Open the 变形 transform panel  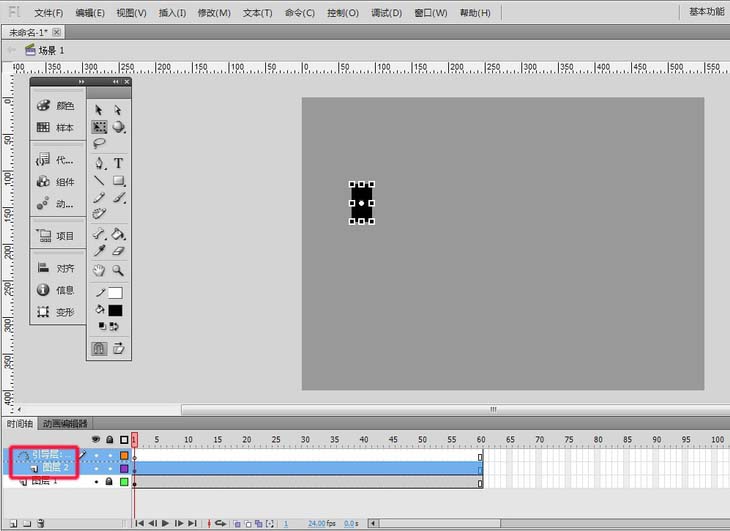pyautogui.click(x=55, y=312)
